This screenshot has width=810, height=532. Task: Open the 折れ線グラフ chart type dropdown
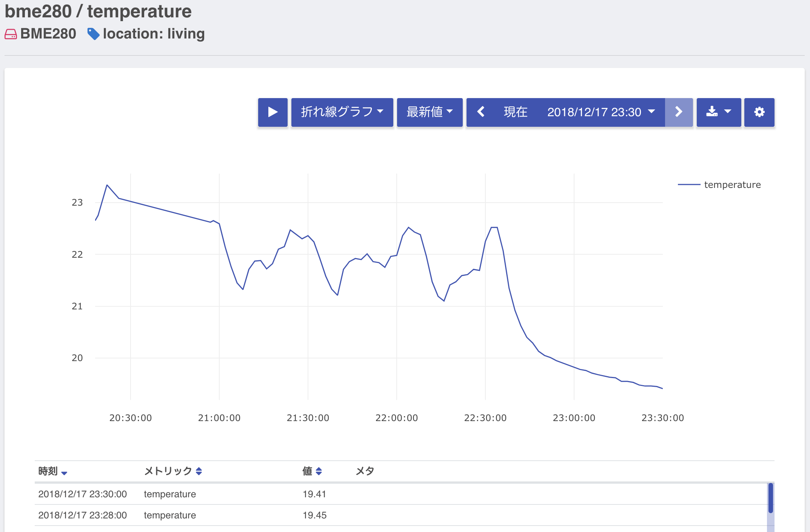pos(342,112)
